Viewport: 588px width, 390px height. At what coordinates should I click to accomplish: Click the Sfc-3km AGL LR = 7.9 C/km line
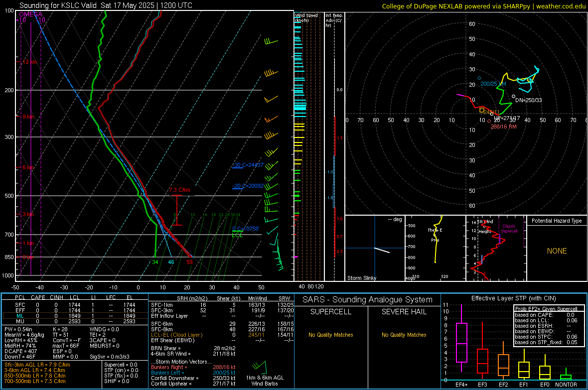(37, 365)
